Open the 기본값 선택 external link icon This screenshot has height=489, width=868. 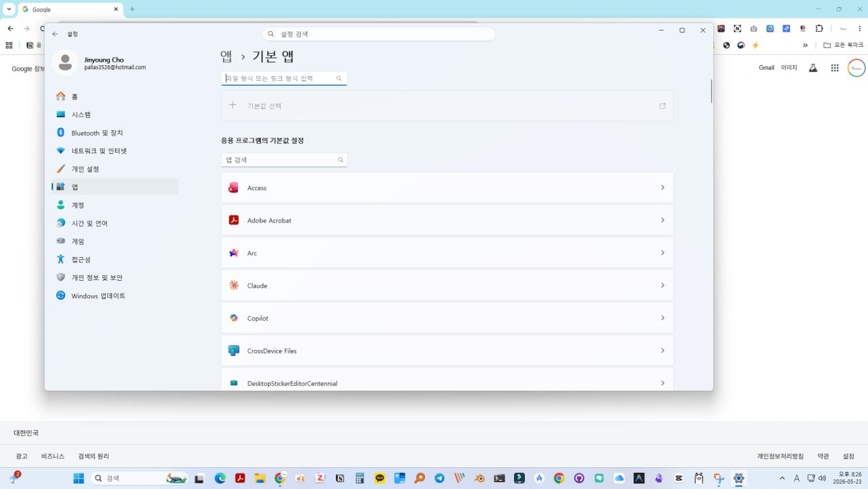click(663, 106)
